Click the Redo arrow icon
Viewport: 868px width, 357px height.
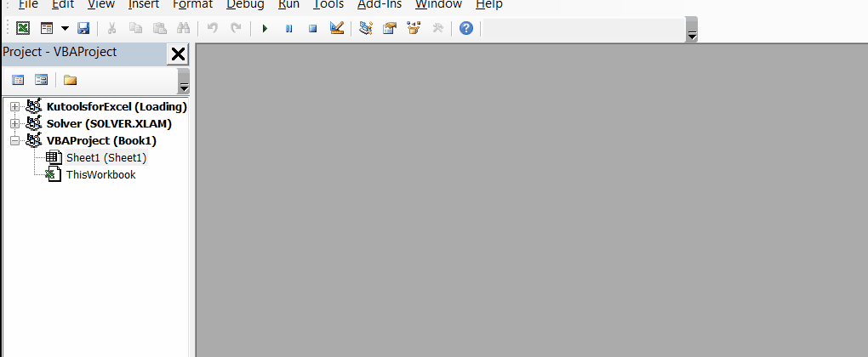236,28
